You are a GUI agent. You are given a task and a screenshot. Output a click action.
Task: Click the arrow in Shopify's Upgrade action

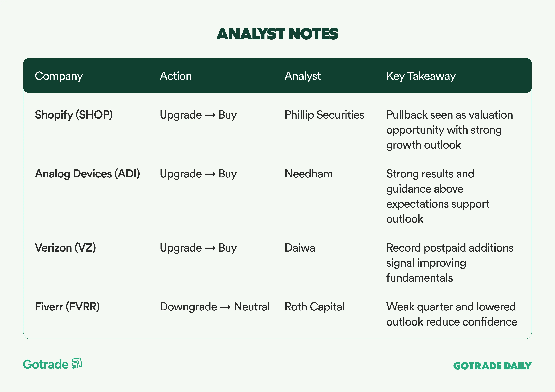(x=210, y=115)
